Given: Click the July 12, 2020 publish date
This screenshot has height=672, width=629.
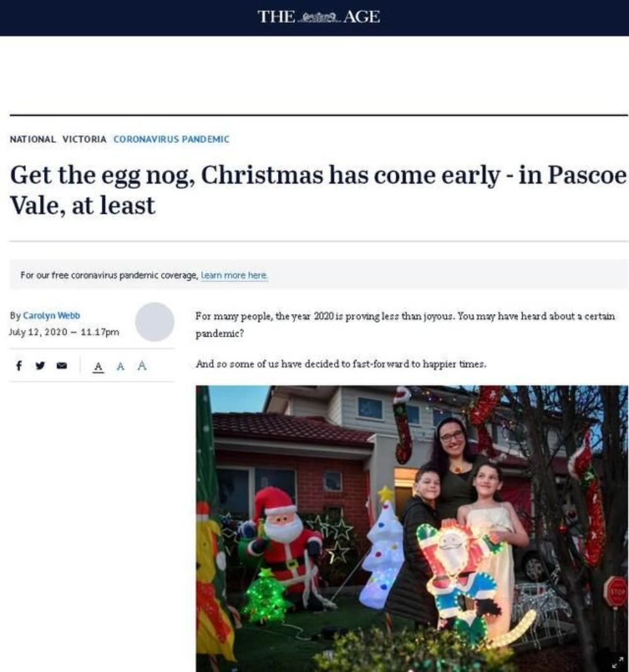Looking at the screenshot, I should 64,332.
